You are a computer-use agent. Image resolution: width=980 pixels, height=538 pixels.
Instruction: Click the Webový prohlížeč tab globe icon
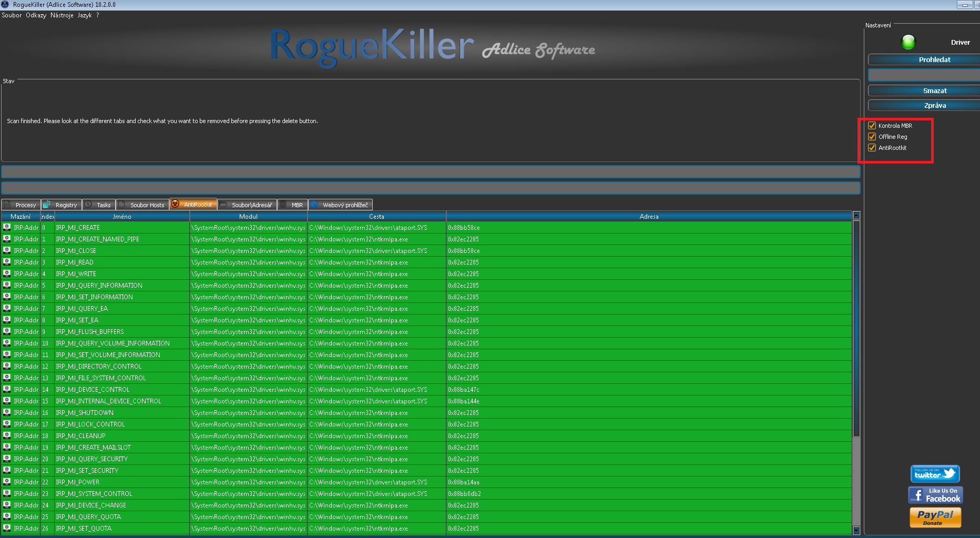pyautogui.click(x=314, y=205)
